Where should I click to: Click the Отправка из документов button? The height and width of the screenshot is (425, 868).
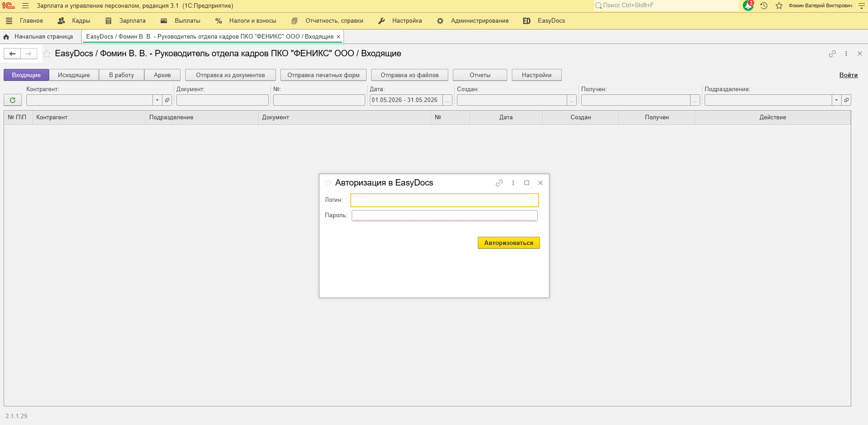coord(230,75)
